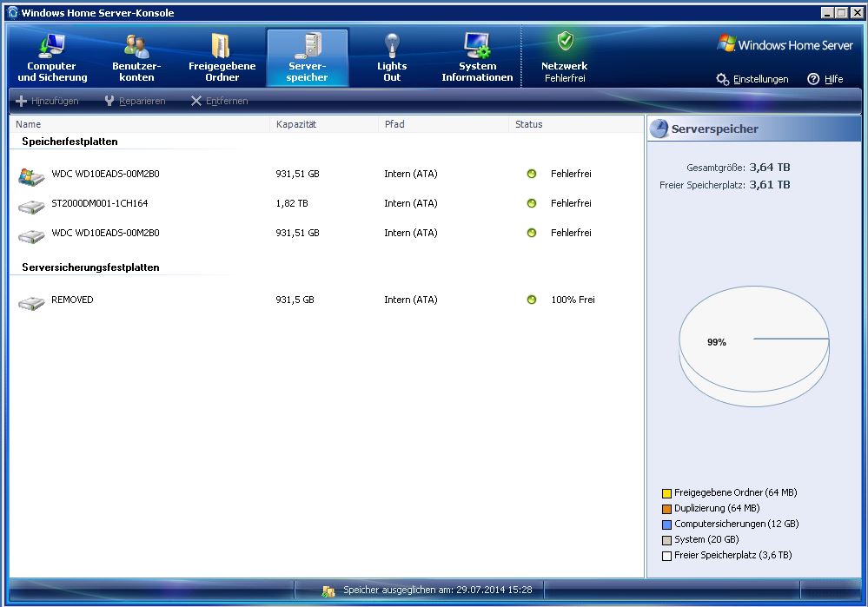Image resolution: width=868 pixels, height=607 pixels.
Task: Click orange Duplizierung legend swatch
Action: pyautogui.click(x=666, y=509)
